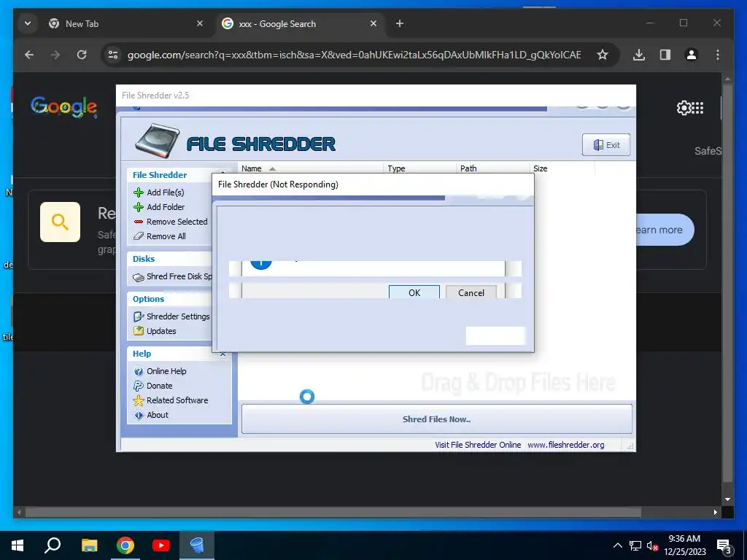Go back in Chrome
Screen dimensions: 747x560
tap(29, 55)
